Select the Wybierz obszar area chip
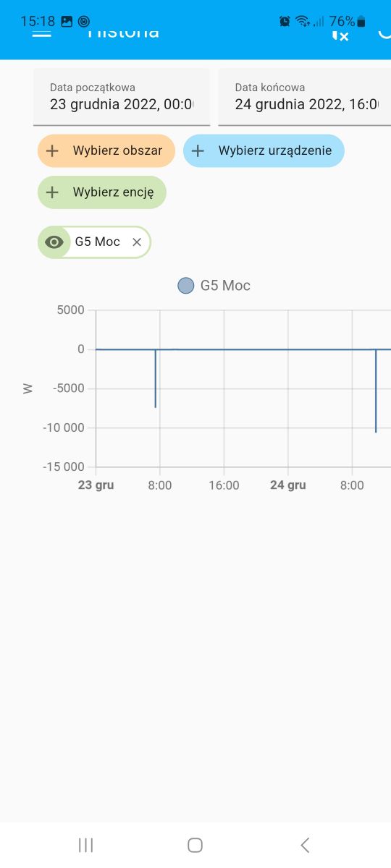Screen dimensions: 391x868 [x=106, y=151]
